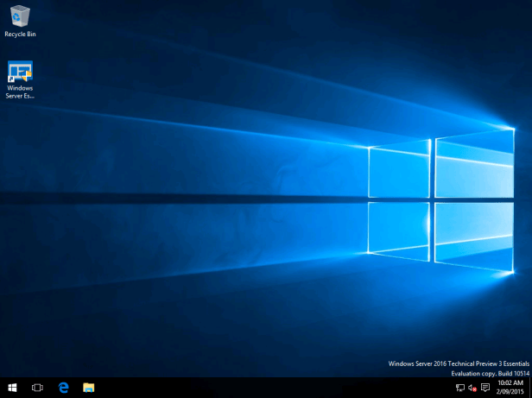Click the muted volume speaker icon
The height and width of the screenshot is (398, 532).
tap(472, 388)
